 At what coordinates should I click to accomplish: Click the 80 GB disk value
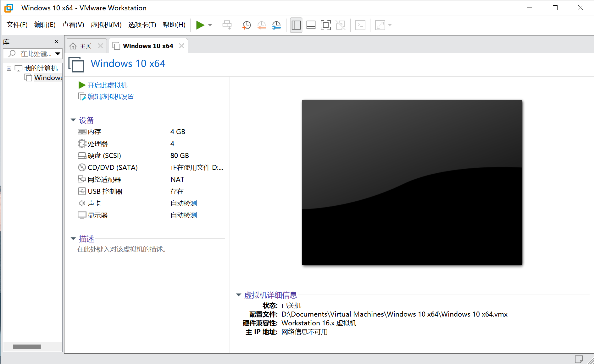point(180,156)
